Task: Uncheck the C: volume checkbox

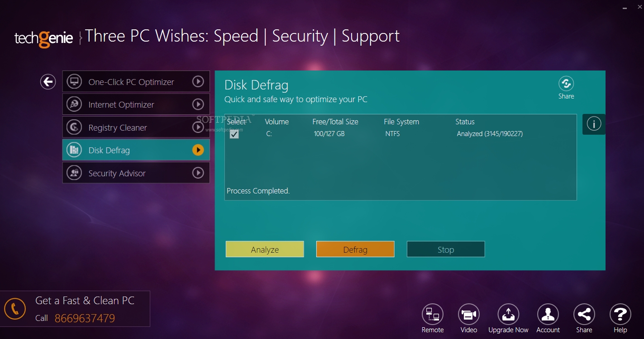Action: tap(234, 134)
